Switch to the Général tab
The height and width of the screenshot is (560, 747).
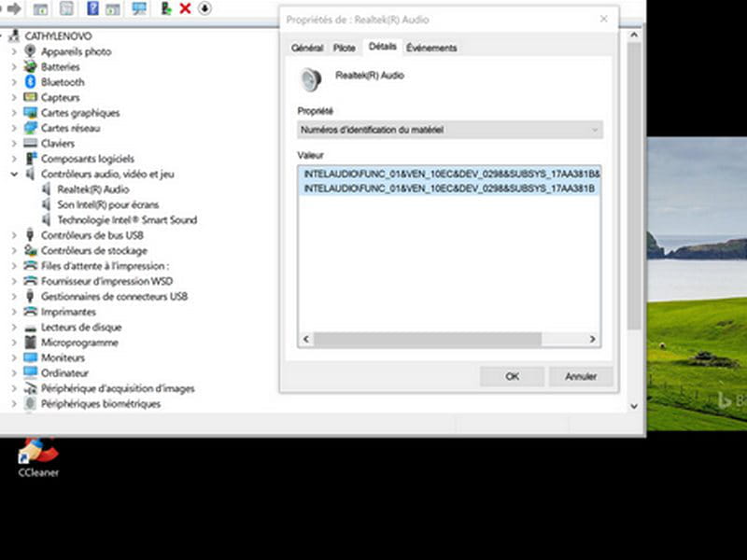pos(307,48)
